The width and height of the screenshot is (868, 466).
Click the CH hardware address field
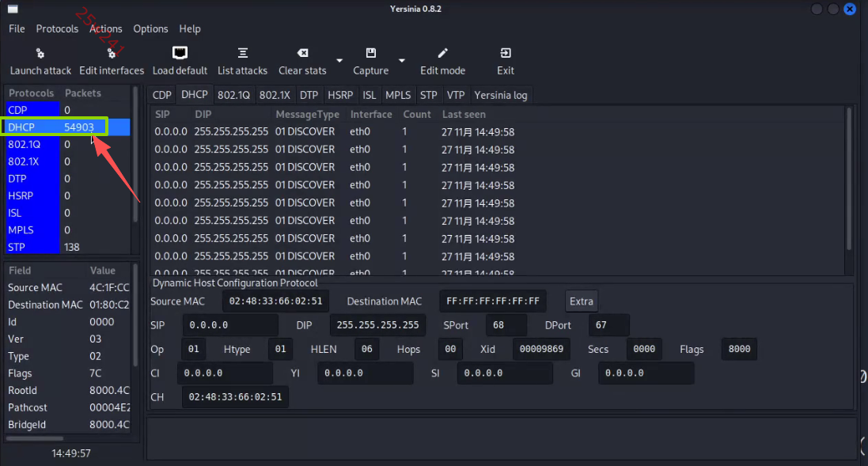coord(235,397)
